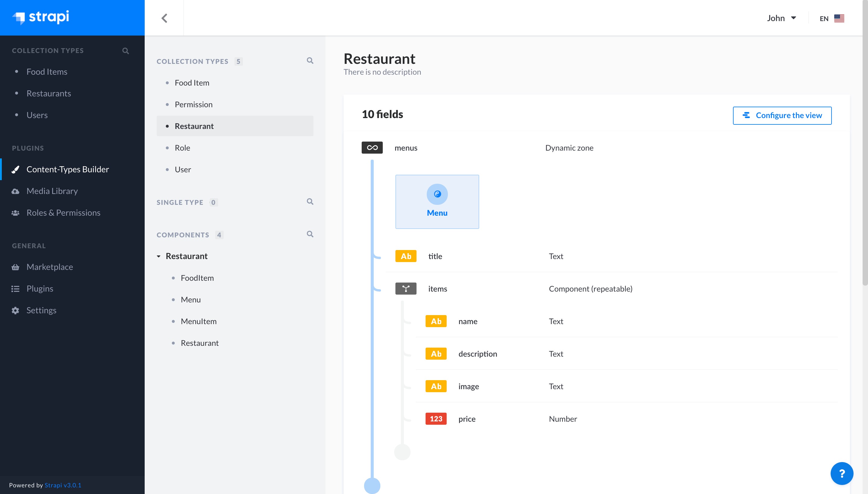The width and height of the screenshot is (868, 494).
Task: Select the MenuItem component
Action: (199, 321)
